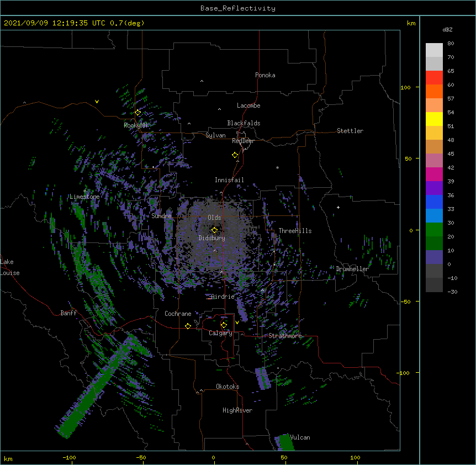The image size is (476, 465).
Task: Click the Drumheller town label
Action: tap(352, 269)
